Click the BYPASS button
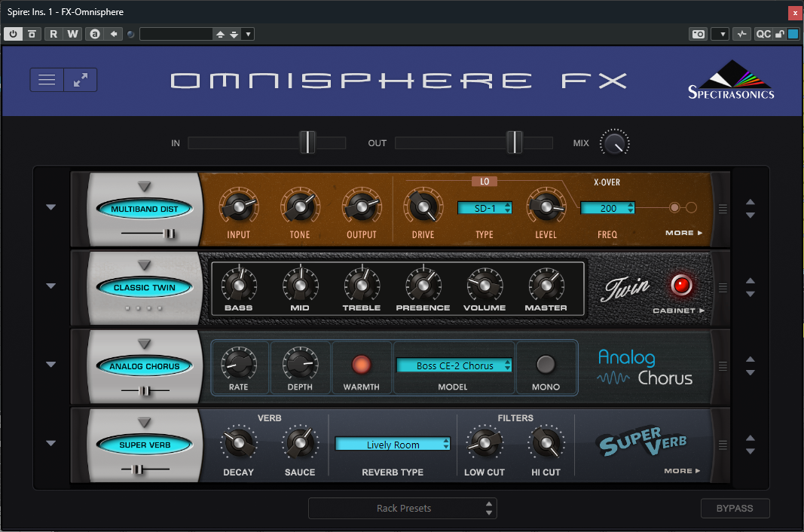Screen dimensions: 804x532 [x=735, y=509]
